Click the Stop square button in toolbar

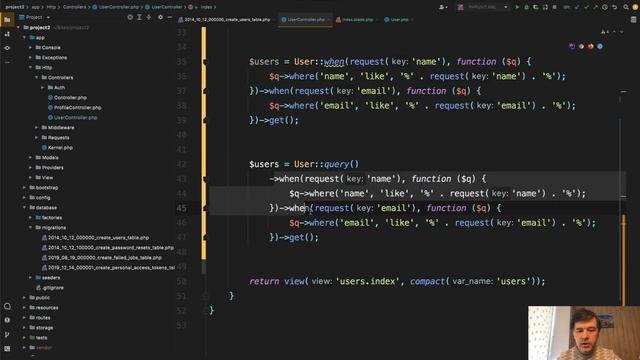[554, 7]
